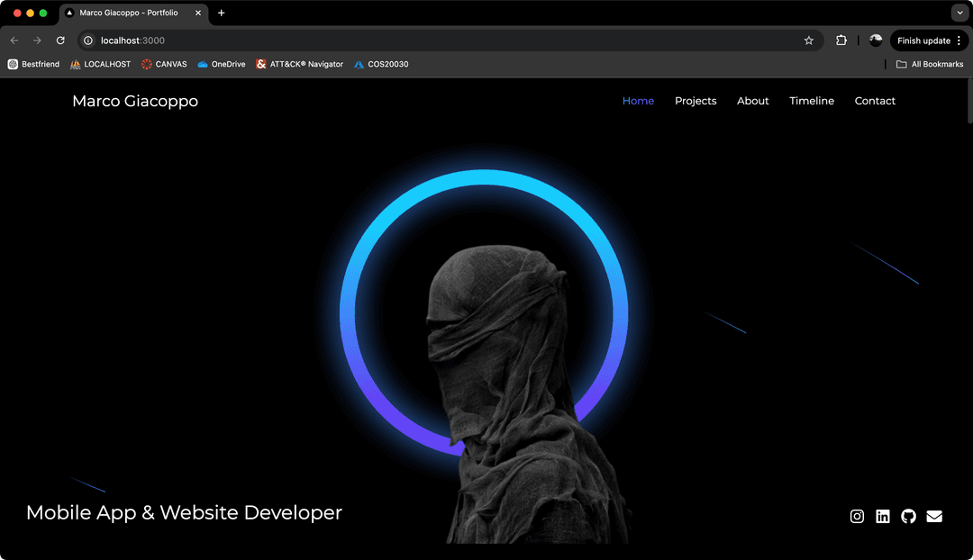Viewport: 973px width, 560px height.
Task: Open the Chrome profile avatar
Action: tap(876, 41)
